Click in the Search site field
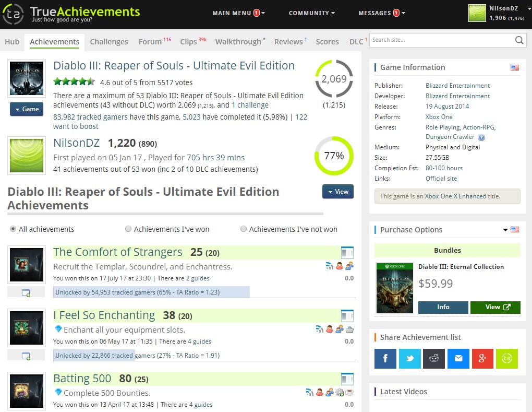The width and height of the screenshot is (532, 412). pyautogui.click(x=441, y=40)
